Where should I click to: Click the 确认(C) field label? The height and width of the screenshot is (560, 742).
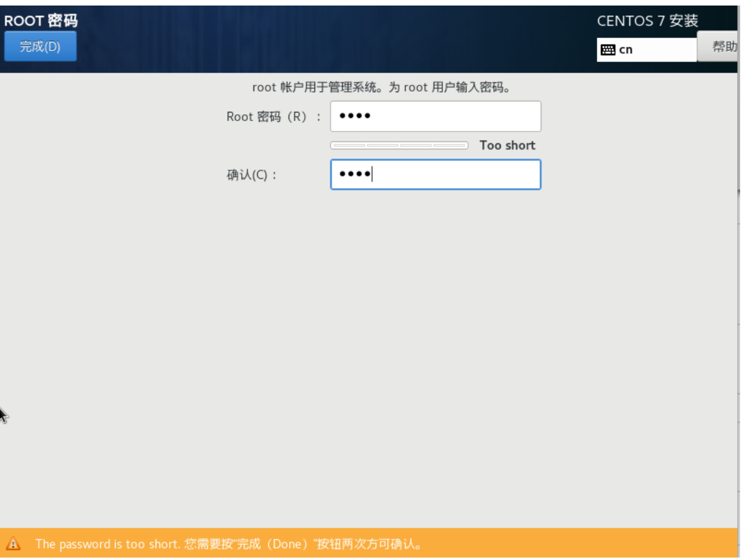pos(252,175)
